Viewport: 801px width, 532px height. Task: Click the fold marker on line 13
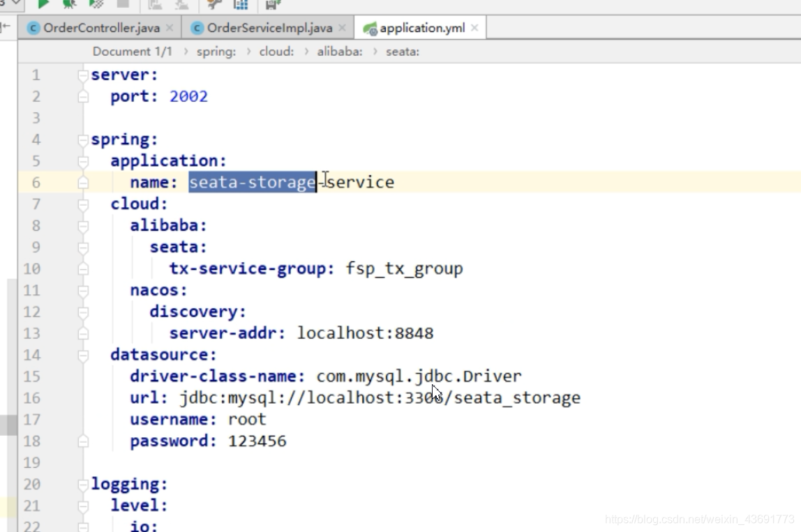[83, 333]
